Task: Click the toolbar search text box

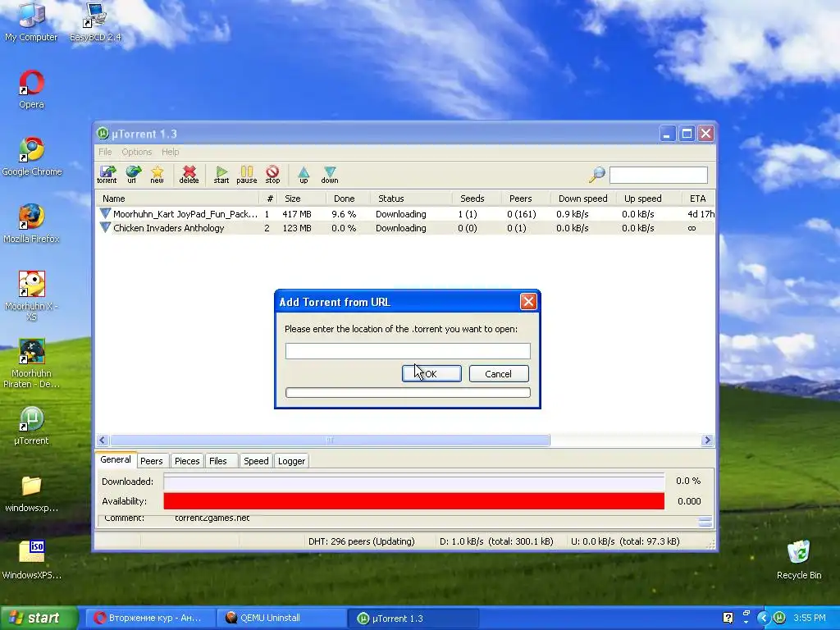Action: [x=659, y=175]
